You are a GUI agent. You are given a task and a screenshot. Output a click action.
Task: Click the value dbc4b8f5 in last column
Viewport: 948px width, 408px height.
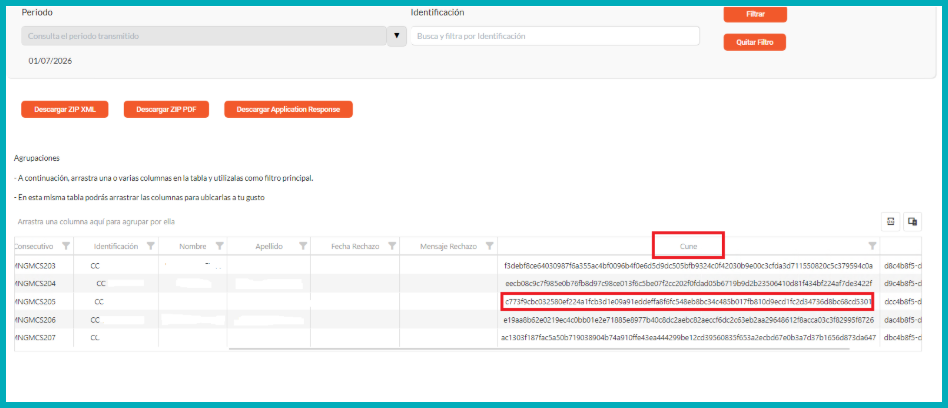click(903, 337)
